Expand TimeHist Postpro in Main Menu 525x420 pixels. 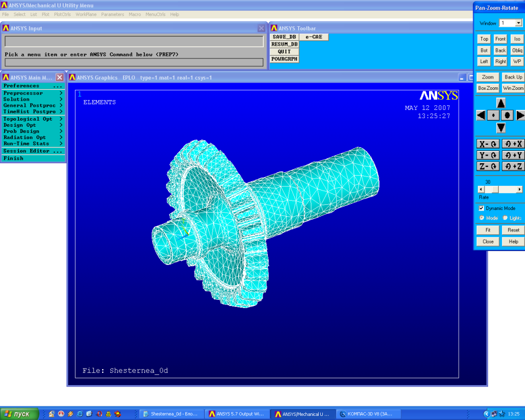point(33,111)
